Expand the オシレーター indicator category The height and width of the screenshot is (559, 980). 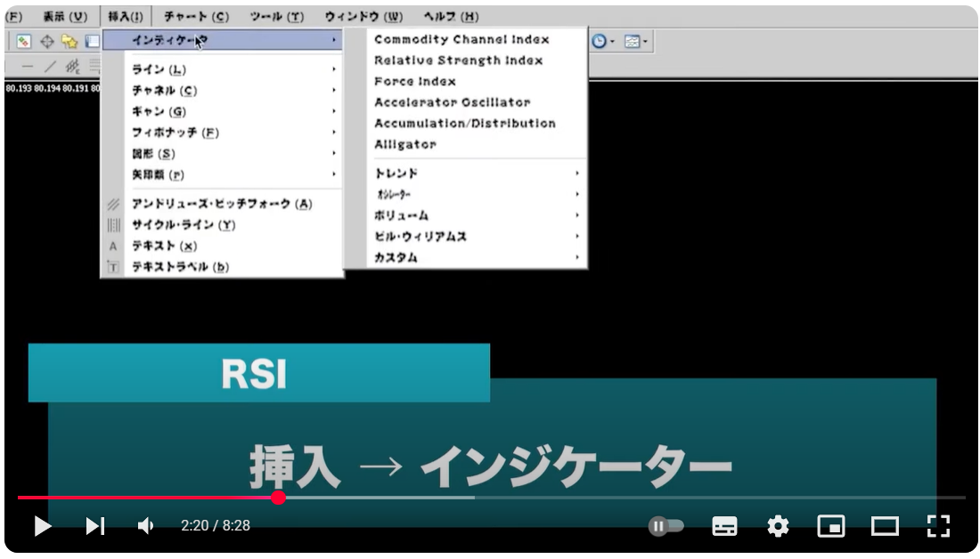(x=477, y=195)
